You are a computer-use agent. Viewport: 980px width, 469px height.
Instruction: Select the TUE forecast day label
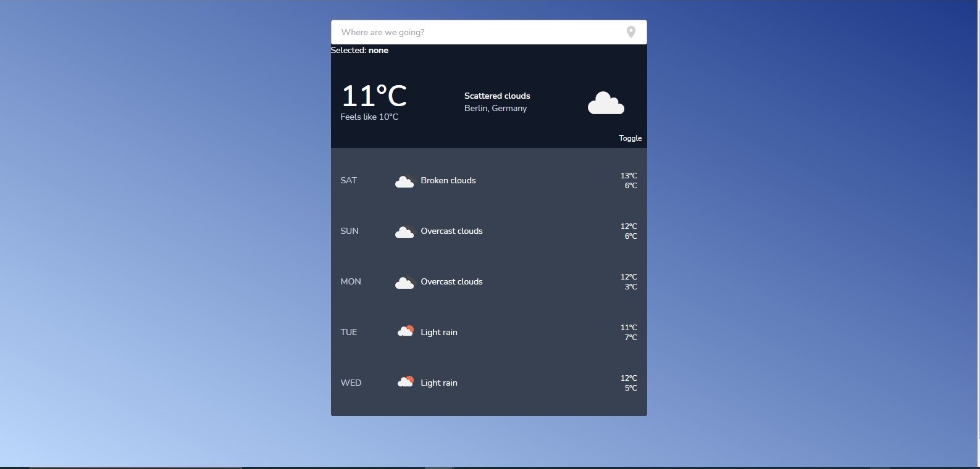[x=348, y=333]
